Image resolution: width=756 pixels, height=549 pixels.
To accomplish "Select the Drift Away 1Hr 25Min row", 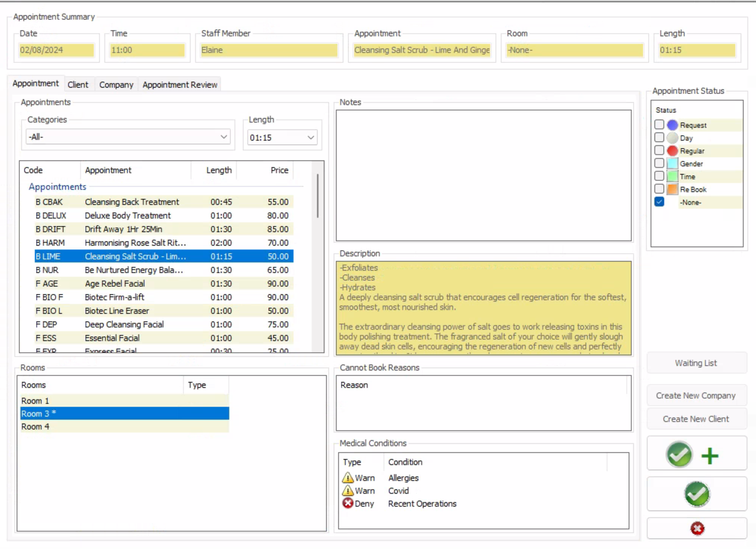I will (x=164, y=229).
